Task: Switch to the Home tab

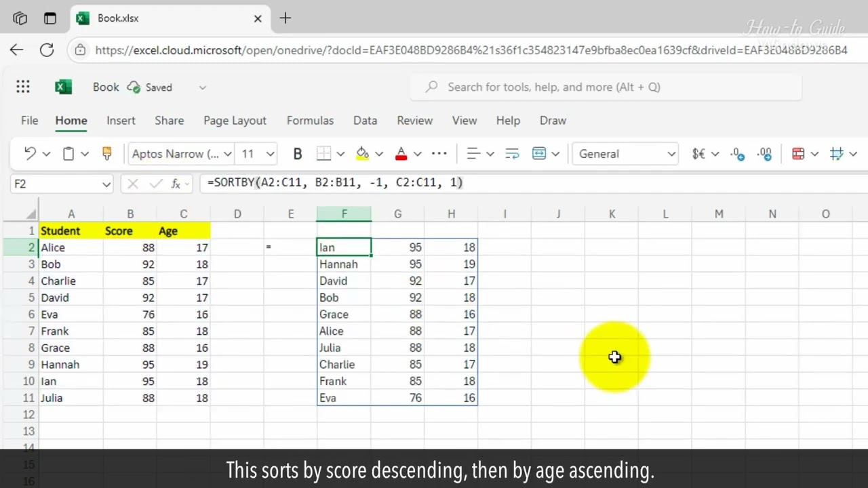Action: [71, 121]
